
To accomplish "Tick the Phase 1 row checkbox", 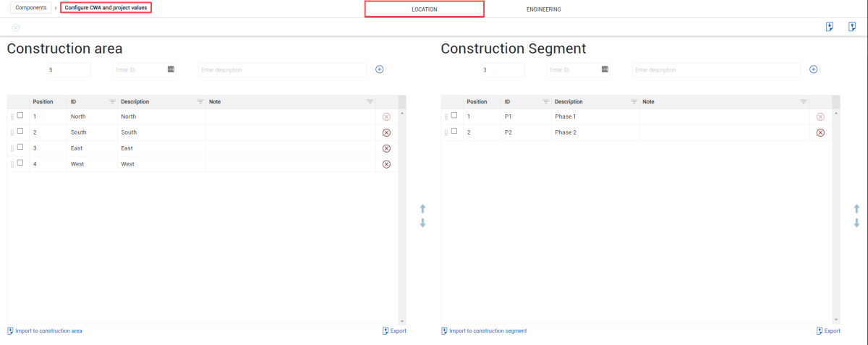I will [x=454, y=116].
